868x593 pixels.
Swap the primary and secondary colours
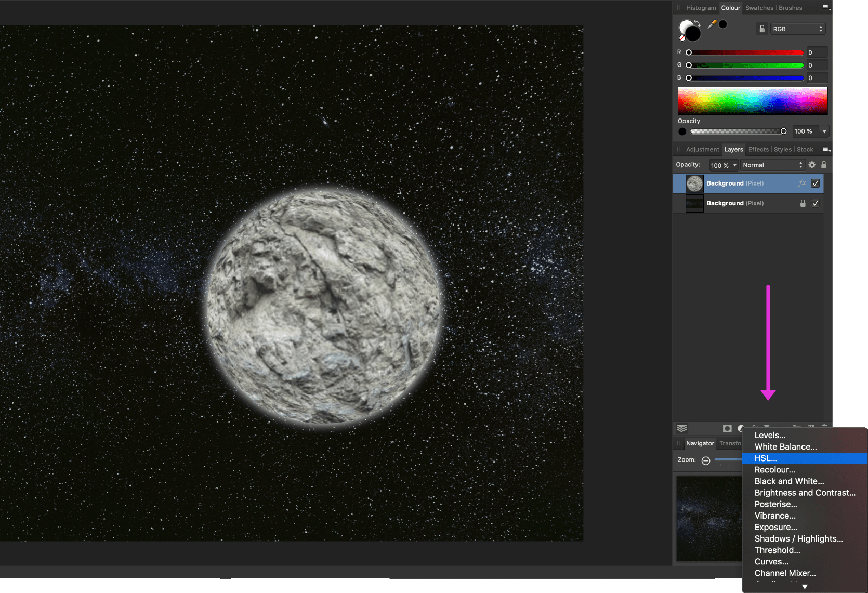(x=697, y=23)
